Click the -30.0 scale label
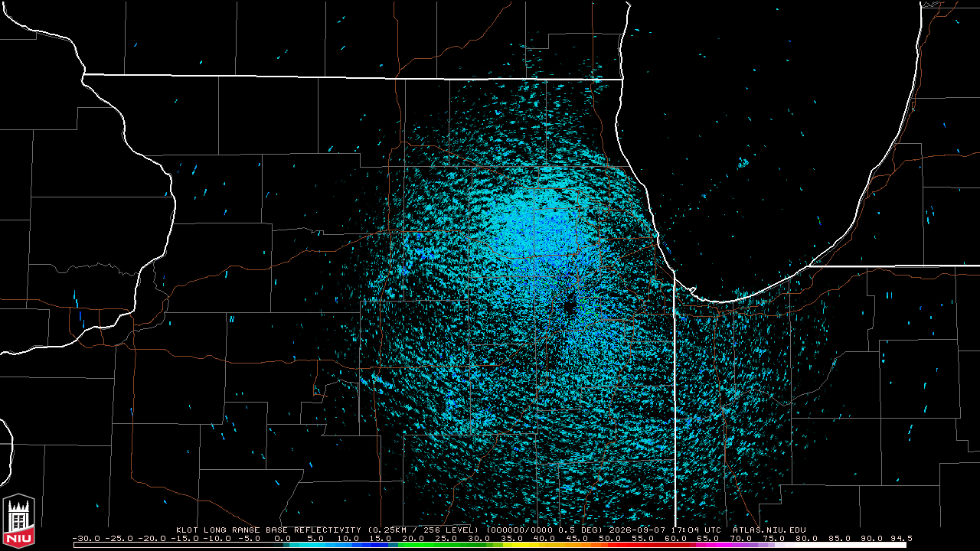Image resolution: width=980 pixels, height=551 pixels. coord(87,538)
